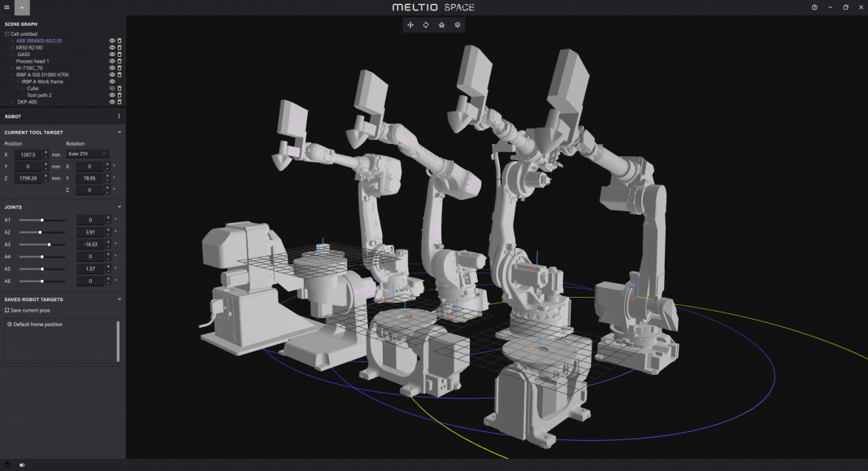Show the hidden Cube object
The width and height of the screenshot is (868, 471).
click(x=112, y=88)
